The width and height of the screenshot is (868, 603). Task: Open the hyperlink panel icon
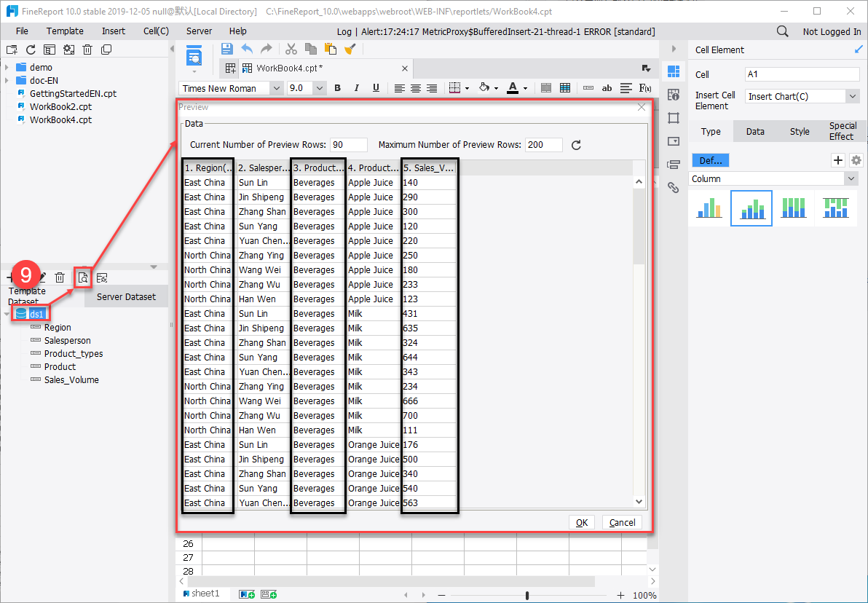click(x=673, y=187)
